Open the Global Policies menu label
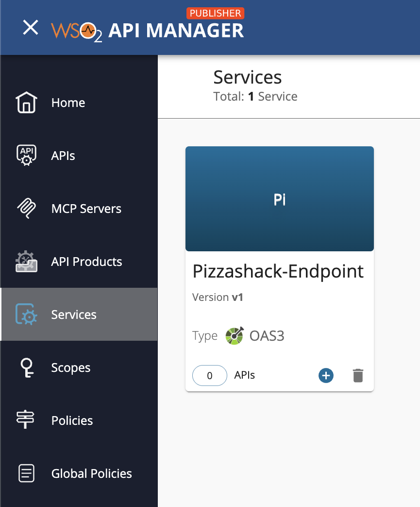This screenshot has width=420, height=507. tap(92, 473)
